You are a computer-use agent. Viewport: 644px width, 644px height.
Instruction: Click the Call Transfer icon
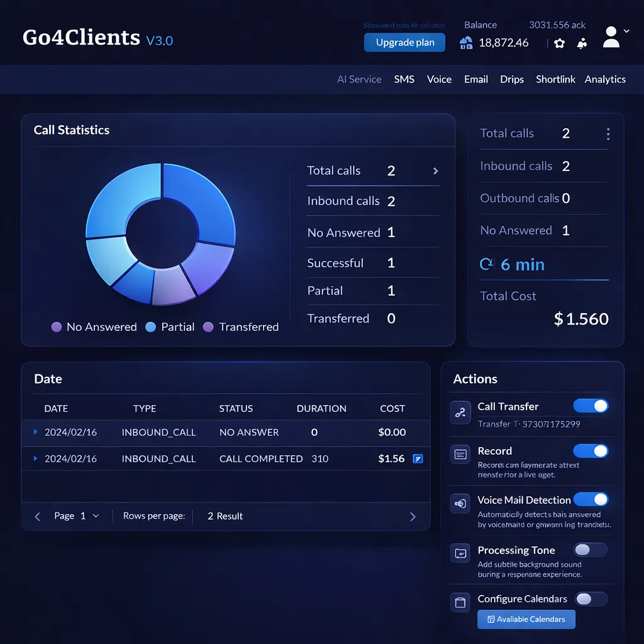460,413
